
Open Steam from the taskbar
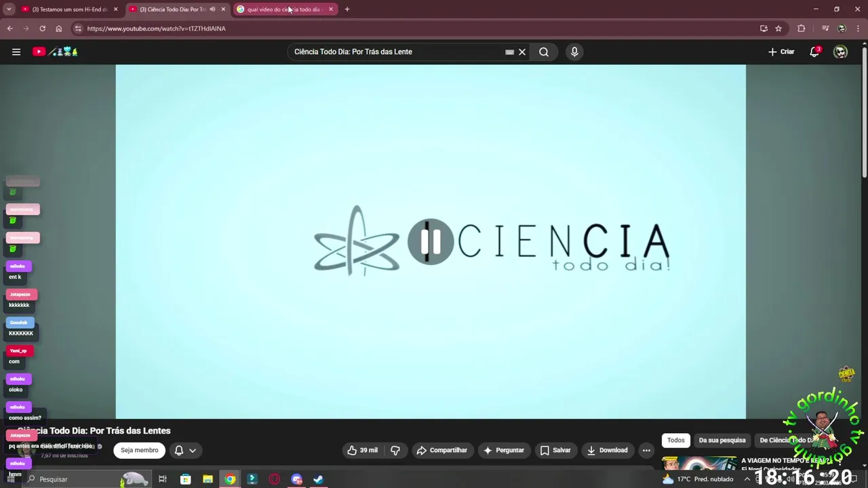318,479
